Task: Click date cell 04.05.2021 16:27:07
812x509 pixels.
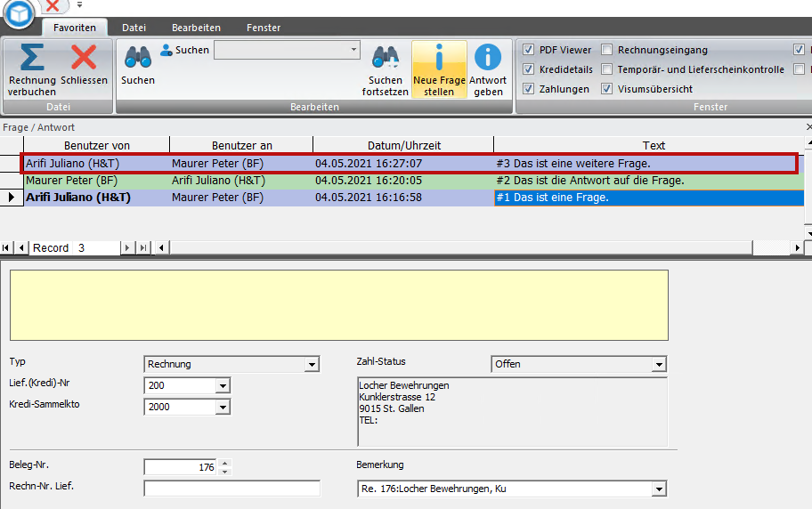Action: pyautogui.click(x=404, y=164)
